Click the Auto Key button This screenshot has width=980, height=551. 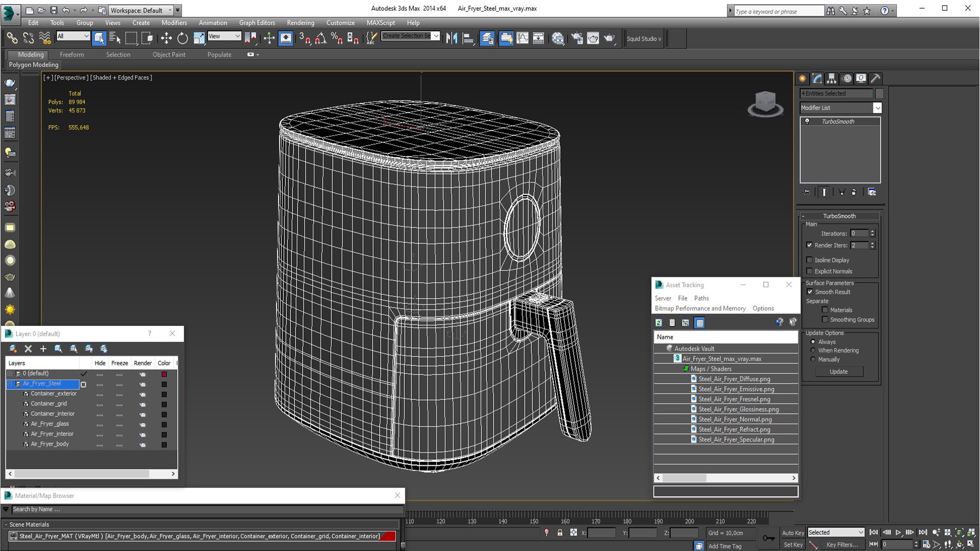pyautogui.click(x=793, y=533)
